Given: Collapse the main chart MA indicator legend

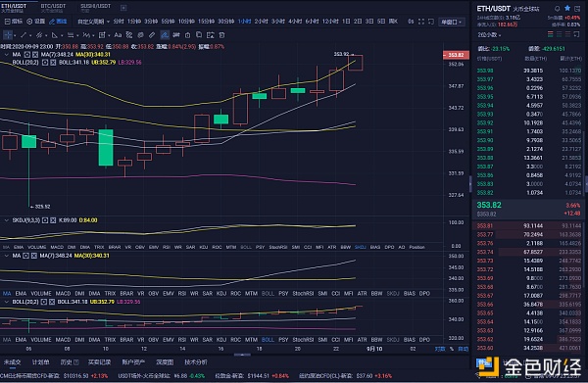Looking at the screenshot, I should tap(7, 54).
